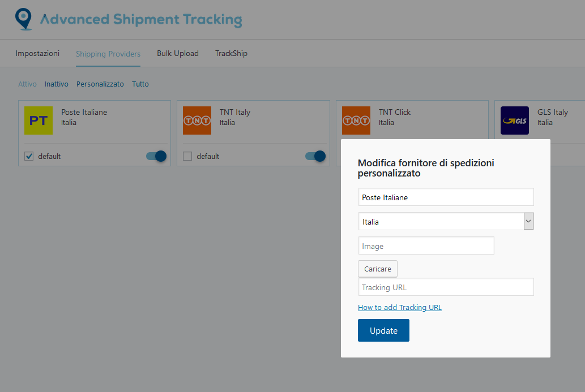The height and width of the screenshot is (392, 585).
Task: Switch to the Bulk Upload tab
Action: pos(178,53)
